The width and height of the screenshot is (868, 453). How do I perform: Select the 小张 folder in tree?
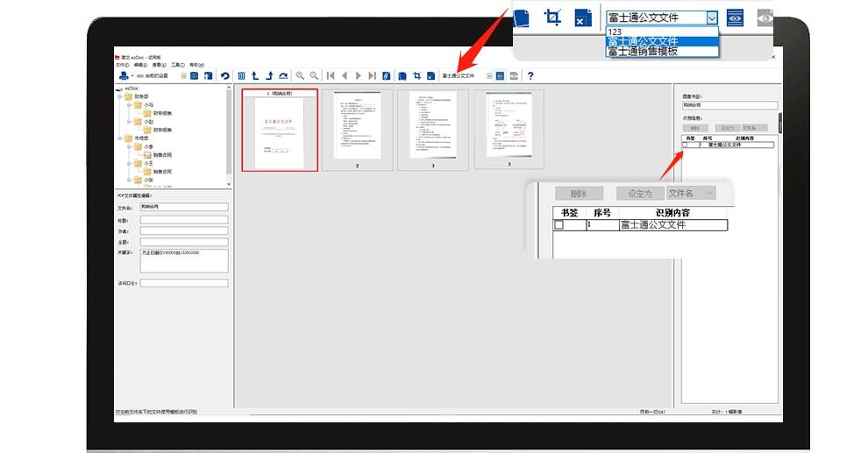(148, 180)
